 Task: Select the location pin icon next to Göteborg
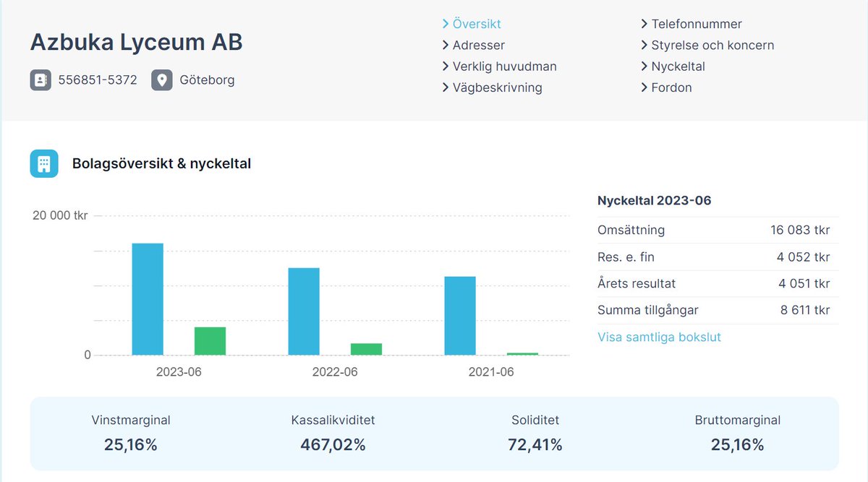[161, 80]
